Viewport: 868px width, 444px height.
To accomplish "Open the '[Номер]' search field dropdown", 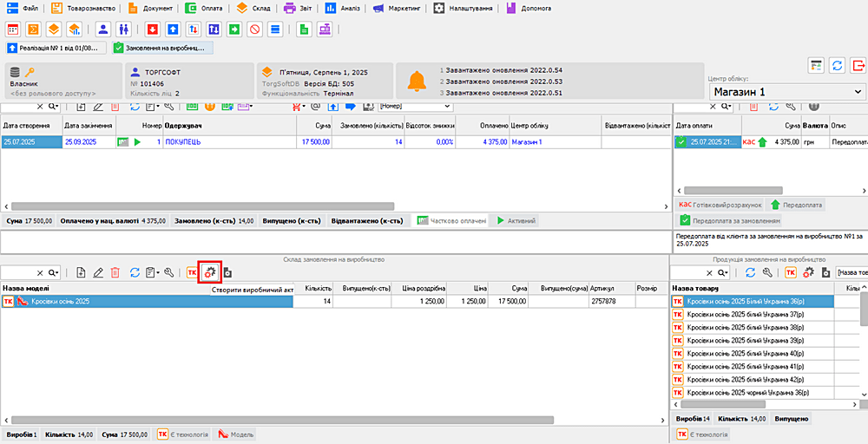I will point(448,106).
